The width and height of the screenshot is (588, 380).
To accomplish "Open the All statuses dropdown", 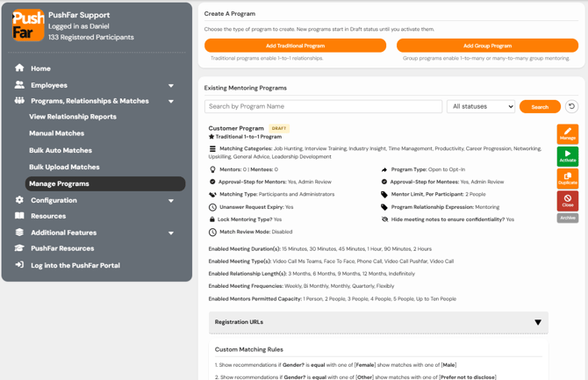I will click(x=481, y=106).
